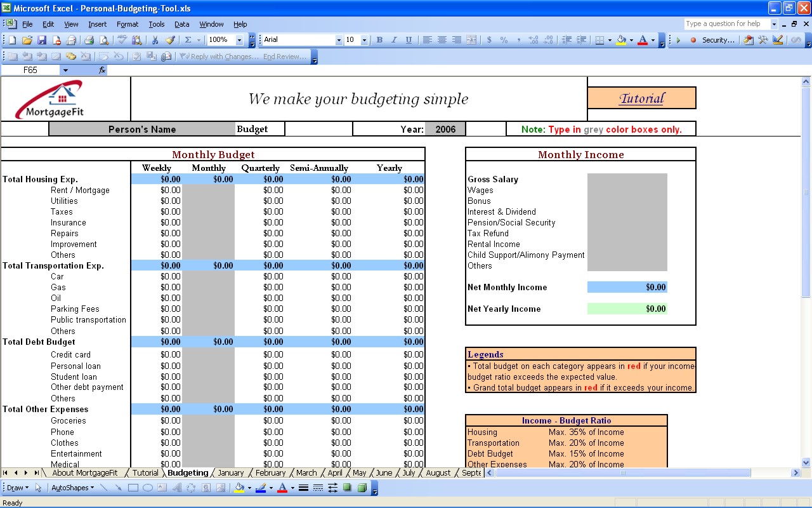The width and height of the screenshot is (812, 508).
Task: Toggle Underline formatting
Action: click(409, 40)
